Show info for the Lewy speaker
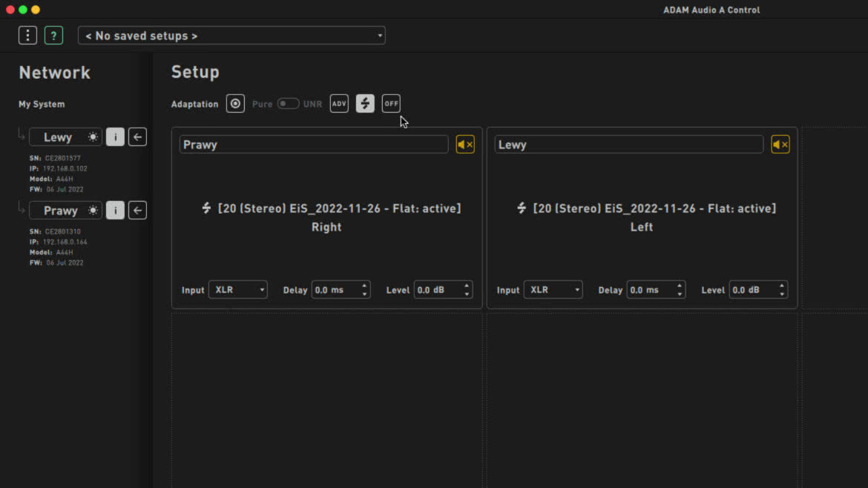The height and width of the screenshot is (488, 868). coord(115,137)
